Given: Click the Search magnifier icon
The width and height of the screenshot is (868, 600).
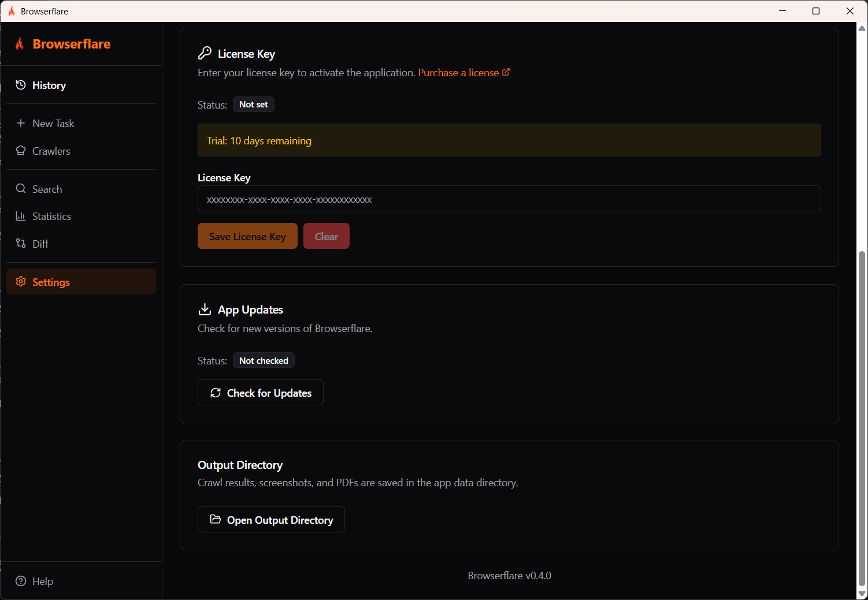Looking at the screenshot, I should point(21,189).
